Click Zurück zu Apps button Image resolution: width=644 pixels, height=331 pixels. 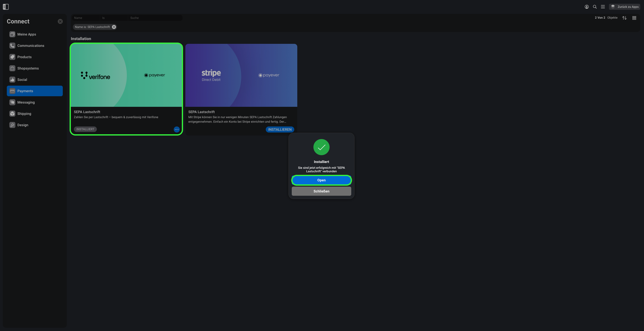(x=625, y=7)
